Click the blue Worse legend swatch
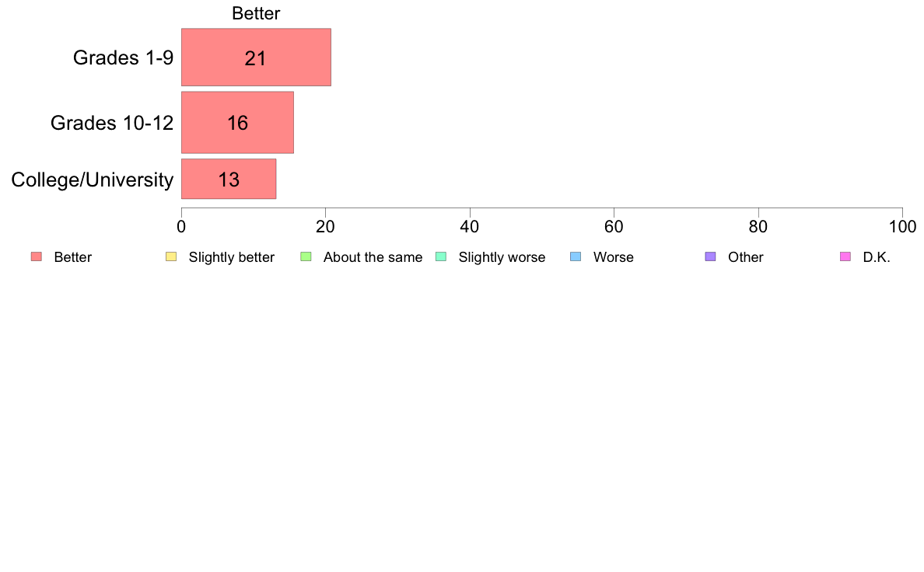 tap(576, 256)
